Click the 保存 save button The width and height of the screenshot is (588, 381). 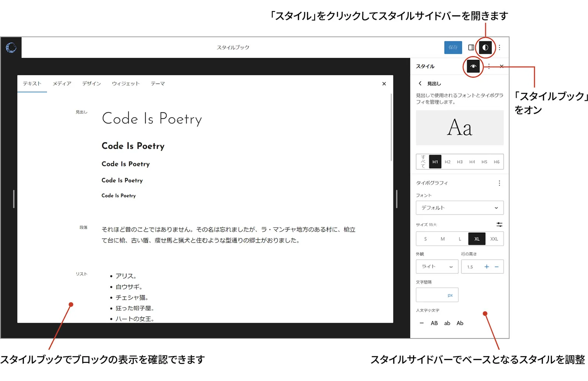453,47
